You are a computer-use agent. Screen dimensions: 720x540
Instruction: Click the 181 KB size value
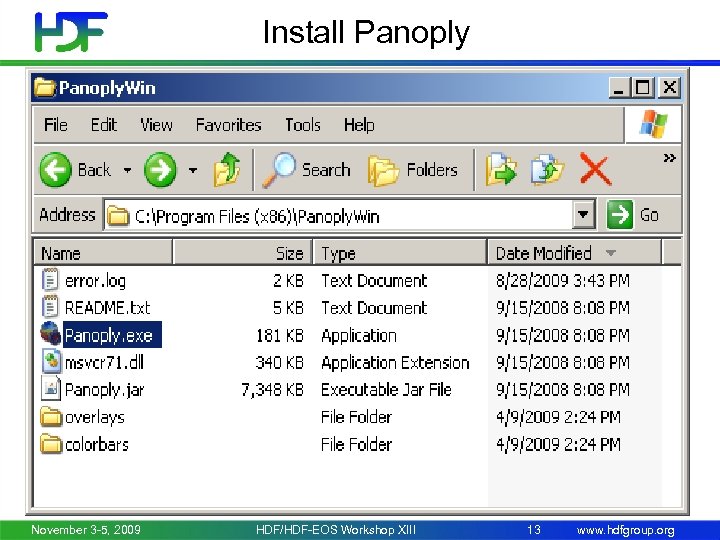pos(280,336)
